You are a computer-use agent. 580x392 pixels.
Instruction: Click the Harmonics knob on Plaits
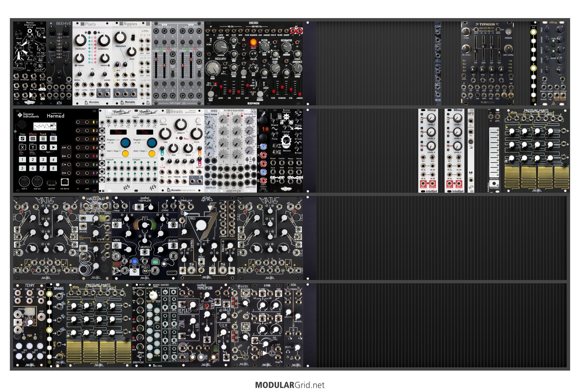(x=104, y=40)
